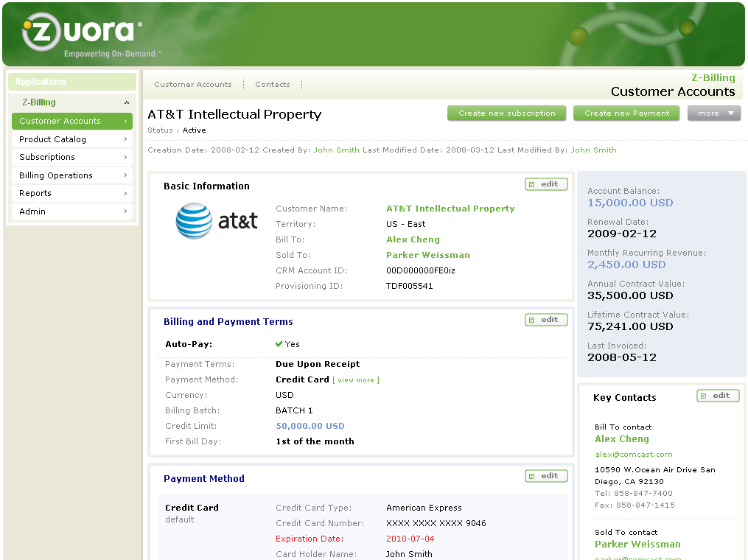The width and height of the screenshot is (748, 560).
Task: Click Create new subscription button
Action: click(x=506, y=113)
